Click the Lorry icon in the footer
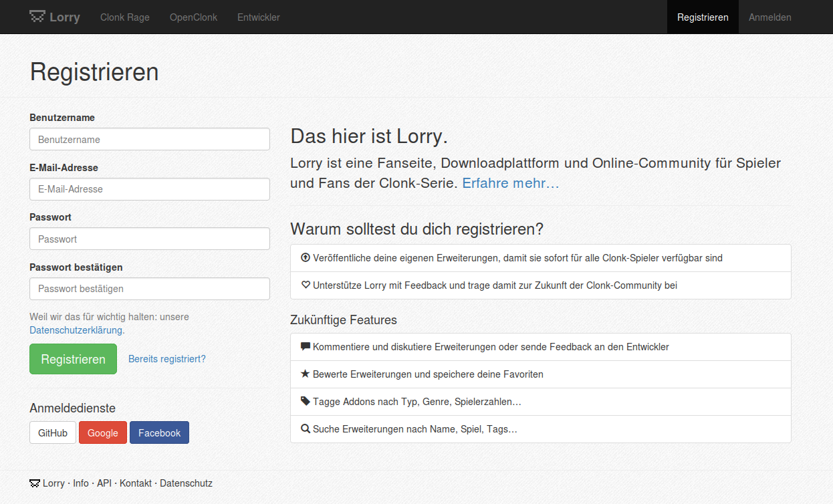The height and width of the screenshot is (504, 833). [35, 483]
